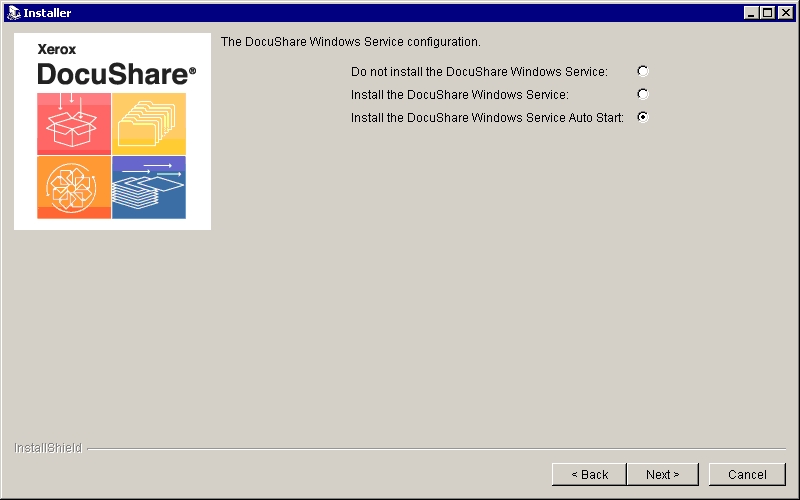Maximize the Installer window
This screenshot has height=500, width=800.
[767, 13]
